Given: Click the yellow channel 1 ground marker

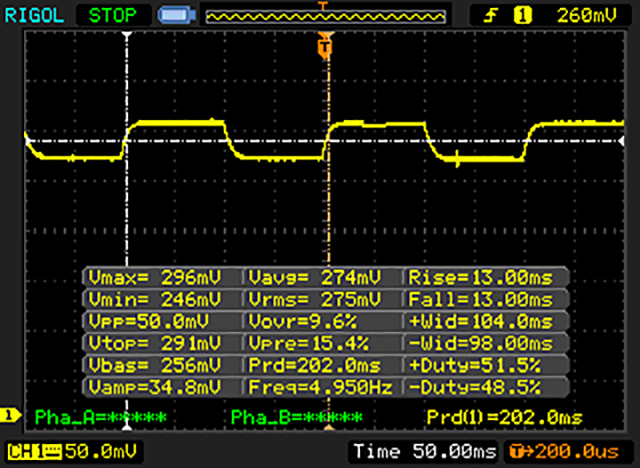Looking at the screenshot, I should (x=10, y=416).
